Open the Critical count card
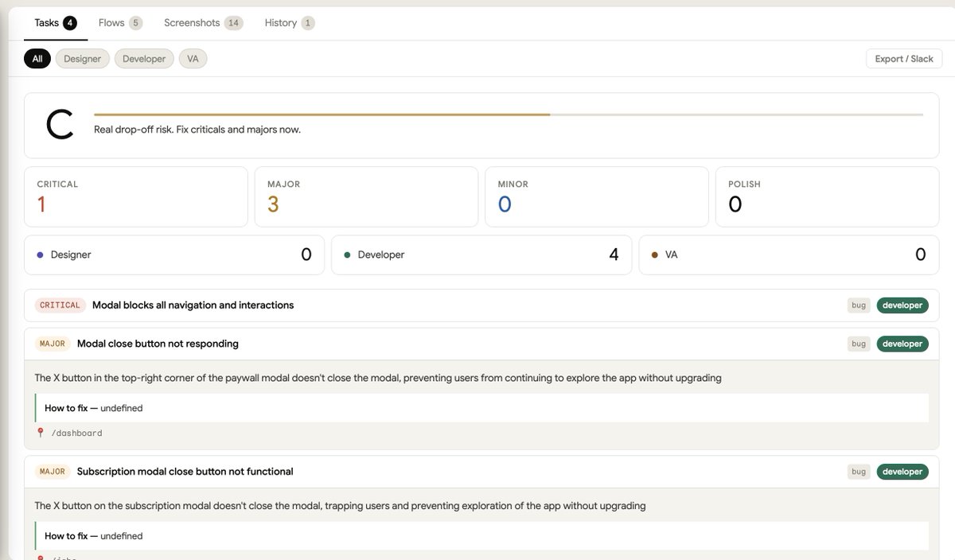Viewport: 955px width, 560px height. (136, 196)
